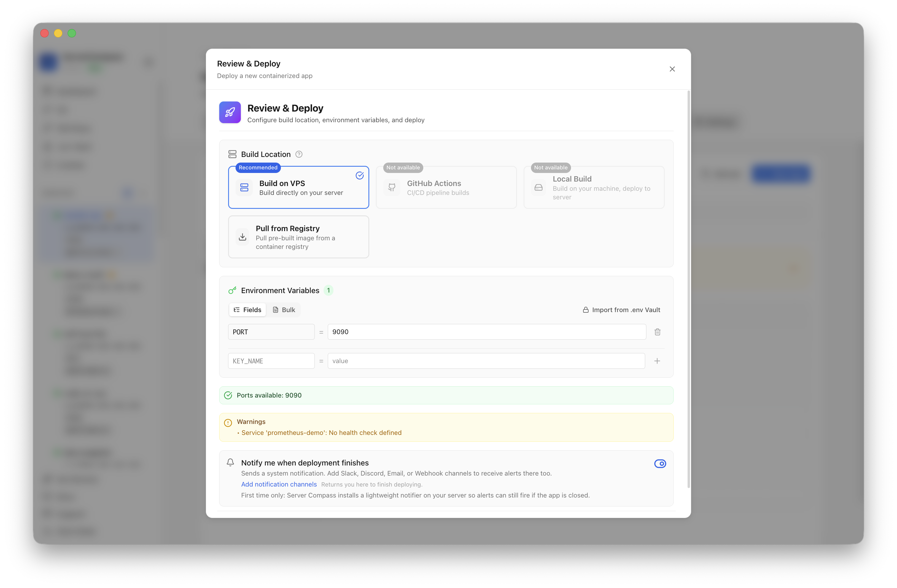Click the empty KEY_NAME input field
This screenshot has height=588, width=897.
(x=271, y=361)
